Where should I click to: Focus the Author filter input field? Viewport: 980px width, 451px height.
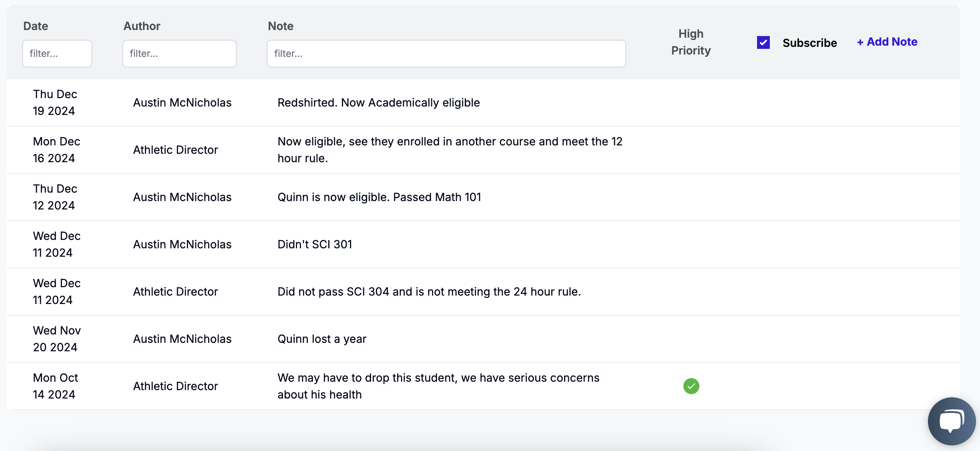[x=179, y=54]
